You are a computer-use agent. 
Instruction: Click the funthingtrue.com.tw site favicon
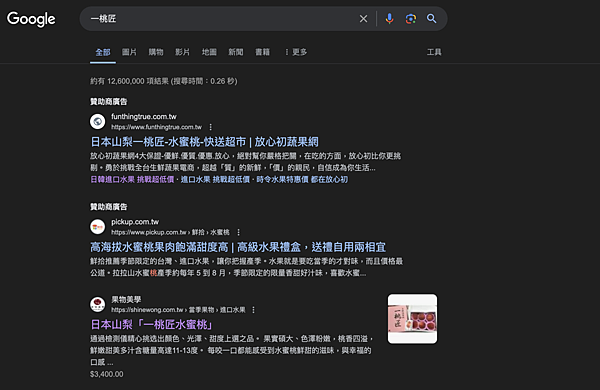98,121
